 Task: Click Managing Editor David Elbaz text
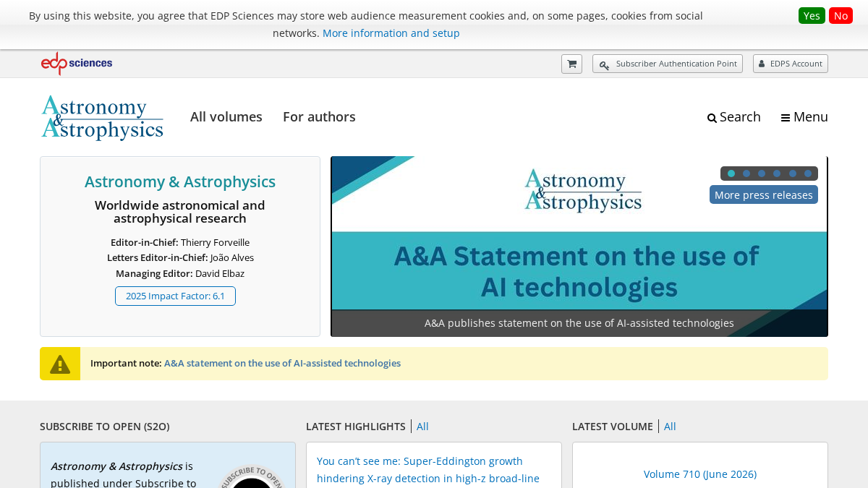pos(180,273)
